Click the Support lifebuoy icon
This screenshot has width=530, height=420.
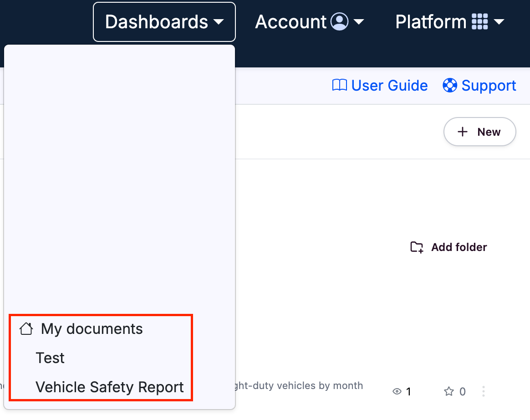point(450,85)
